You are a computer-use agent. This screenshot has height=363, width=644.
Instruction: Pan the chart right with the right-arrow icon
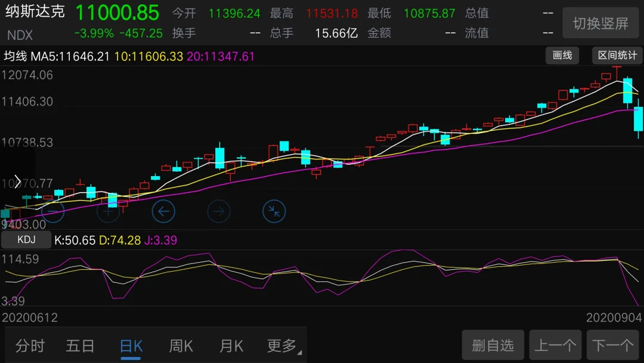(219, 211)
